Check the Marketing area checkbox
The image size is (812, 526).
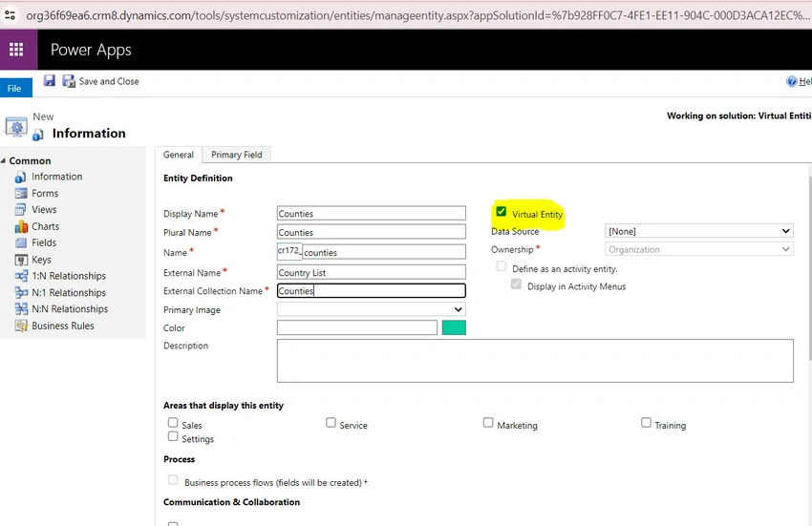coord(488,423)
